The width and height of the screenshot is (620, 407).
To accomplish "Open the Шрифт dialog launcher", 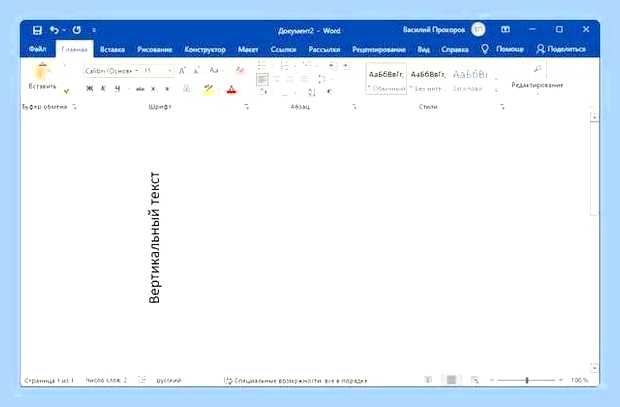I will tap(247, 107).
